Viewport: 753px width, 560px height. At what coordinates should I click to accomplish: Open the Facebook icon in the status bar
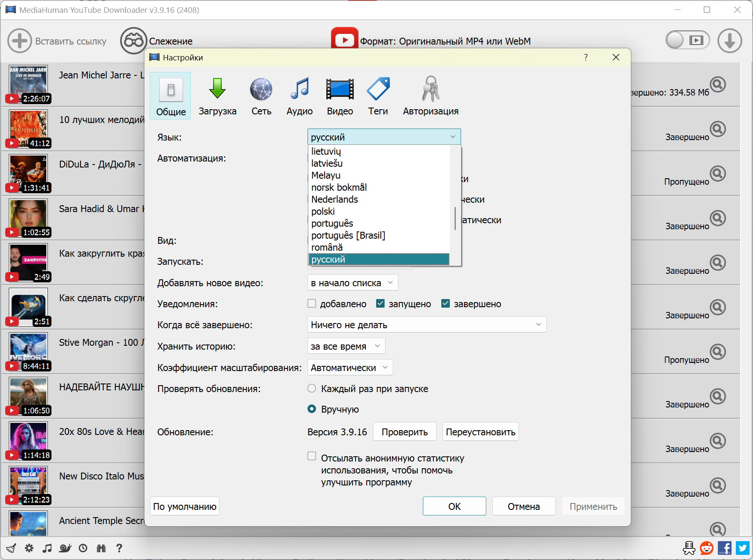(724, 548)
